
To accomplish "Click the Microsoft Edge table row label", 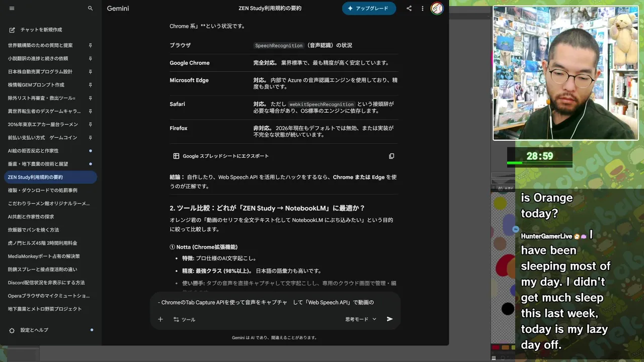I will point(189,80).
